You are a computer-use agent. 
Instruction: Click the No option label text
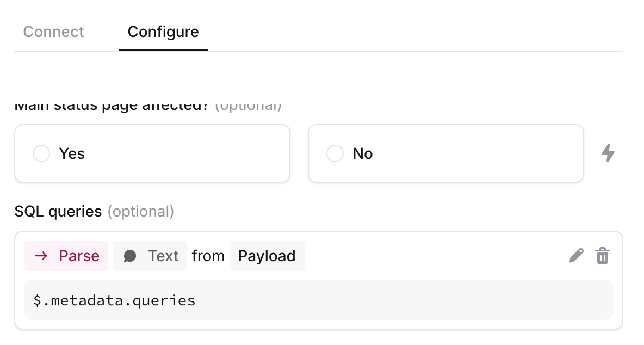tap(363, 153)
